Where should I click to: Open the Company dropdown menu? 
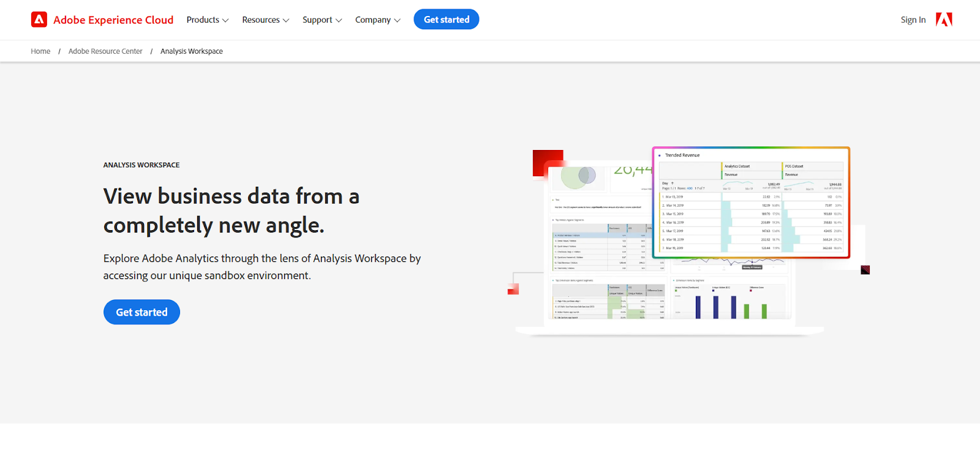pyautogui.click(x=378, y=20)
